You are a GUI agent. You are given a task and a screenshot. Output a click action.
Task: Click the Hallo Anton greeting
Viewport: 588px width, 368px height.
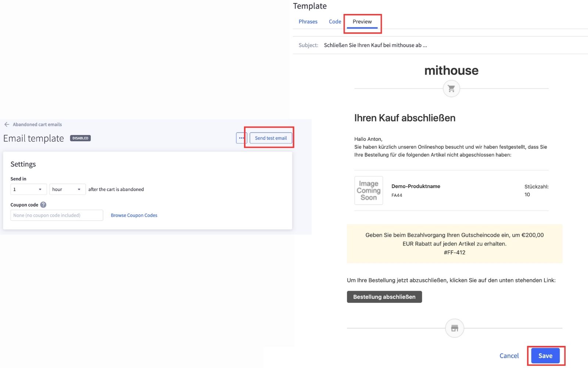click(x=368, y=139)
